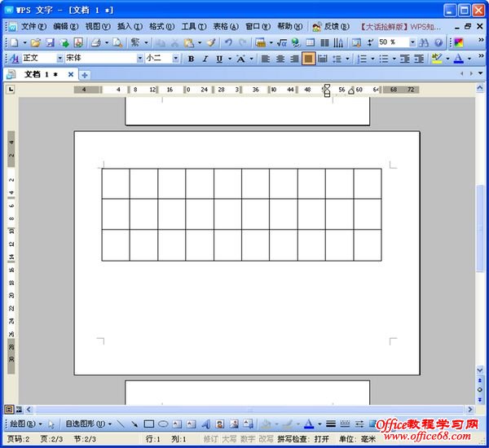Open the 插入 menu

coord(130,27)
